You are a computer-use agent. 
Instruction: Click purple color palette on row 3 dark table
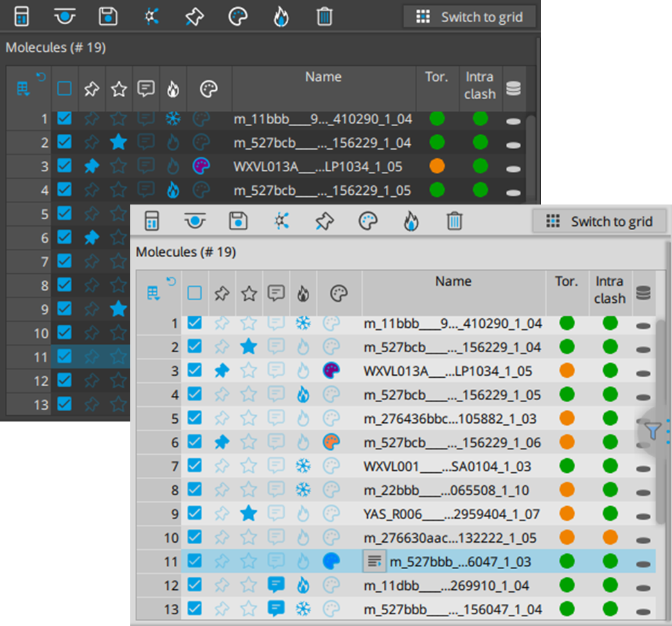pyautogui.click(x=201, y=166)
